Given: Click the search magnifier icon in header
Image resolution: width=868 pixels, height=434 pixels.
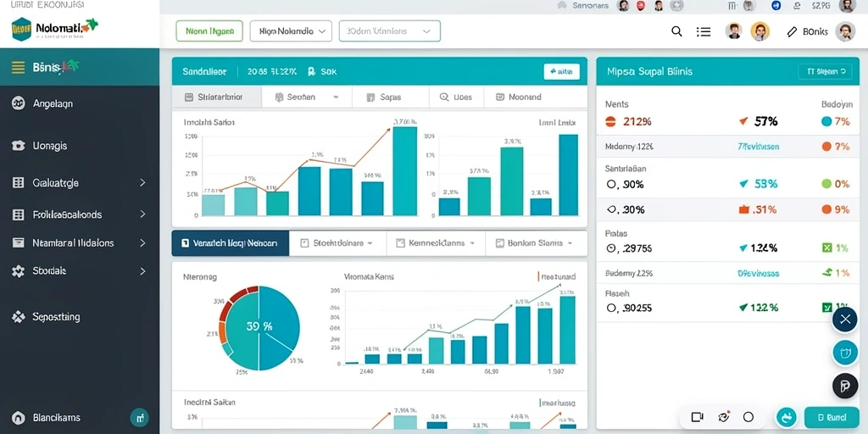Looking at the screenshot, I should click(676, 31).
